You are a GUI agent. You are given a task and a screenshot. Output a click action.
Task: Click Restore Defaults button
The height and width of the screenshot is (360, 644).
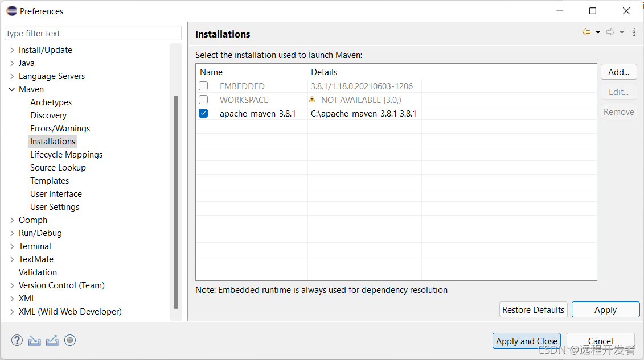(533, 309)
